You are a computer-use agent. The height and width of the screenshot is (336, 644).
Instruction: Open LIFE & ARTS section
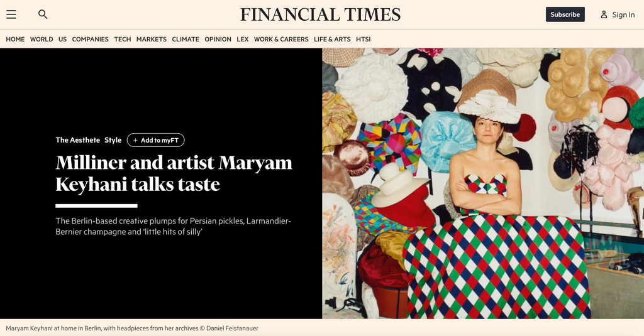pyautogui.click(x=332, y=40)
